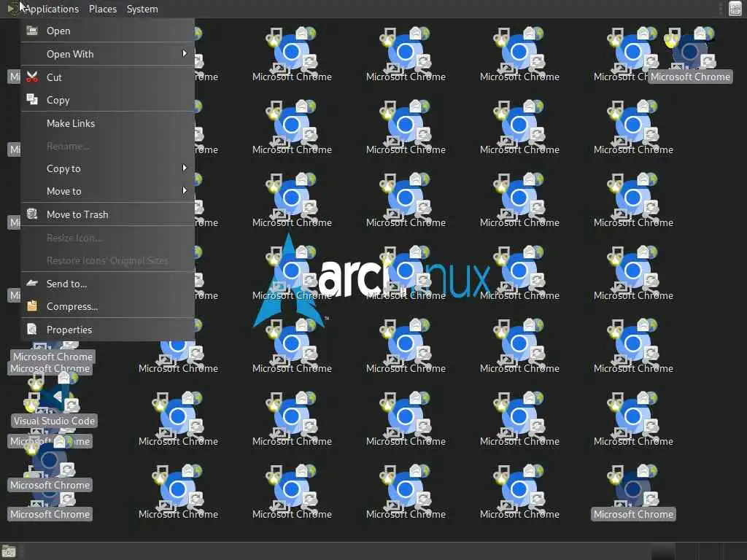Choose Move to Trash
The height and width of the screenshot is (560, 747).
tap(108, 215)
